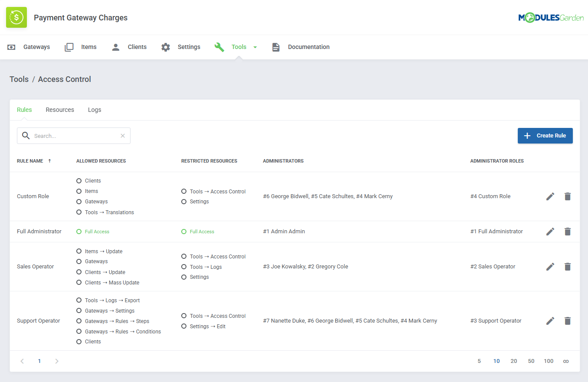
Task: Expand the Tools navigation dropdown
Action: coord(255,47)
